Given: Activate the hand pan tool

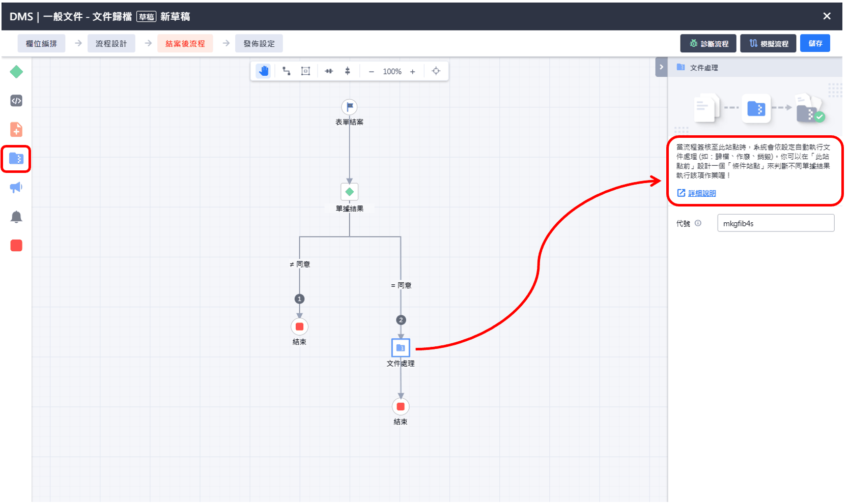Looking at the screenshot, I should pos(264,71).
